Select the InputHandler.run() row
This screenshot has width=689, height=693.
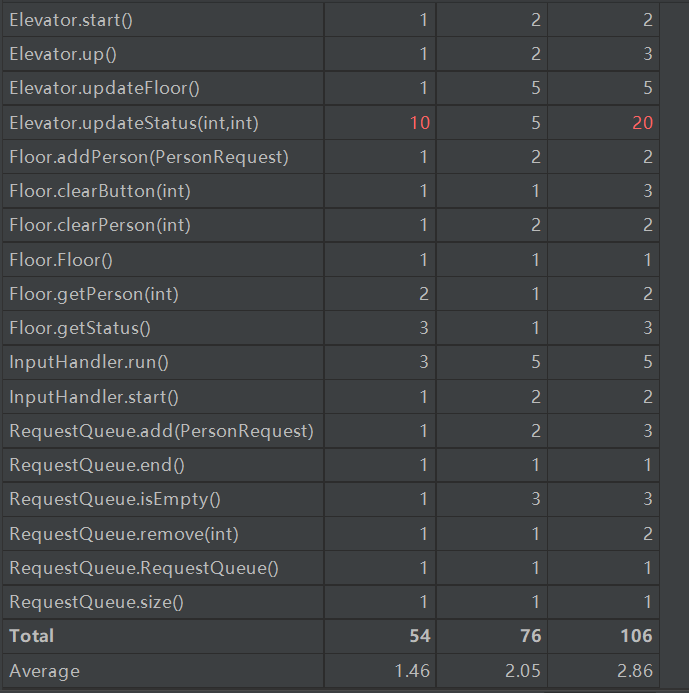click(x=88, y=362)
